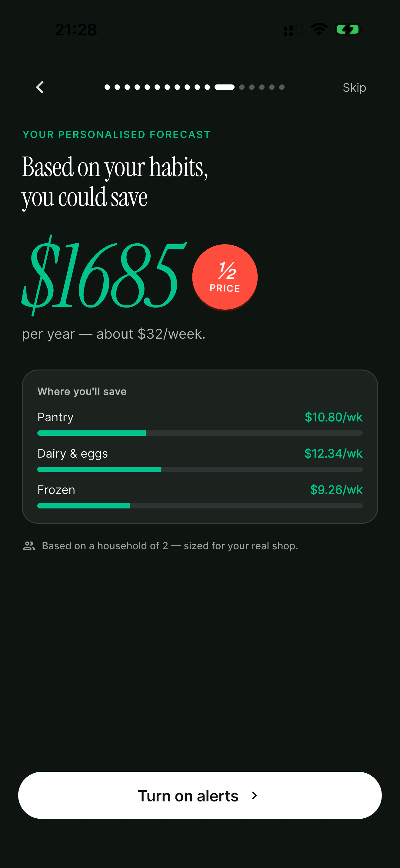Select the Dairy & eggs row label
This screenshot has width=400, height=868.
[72, 454]
